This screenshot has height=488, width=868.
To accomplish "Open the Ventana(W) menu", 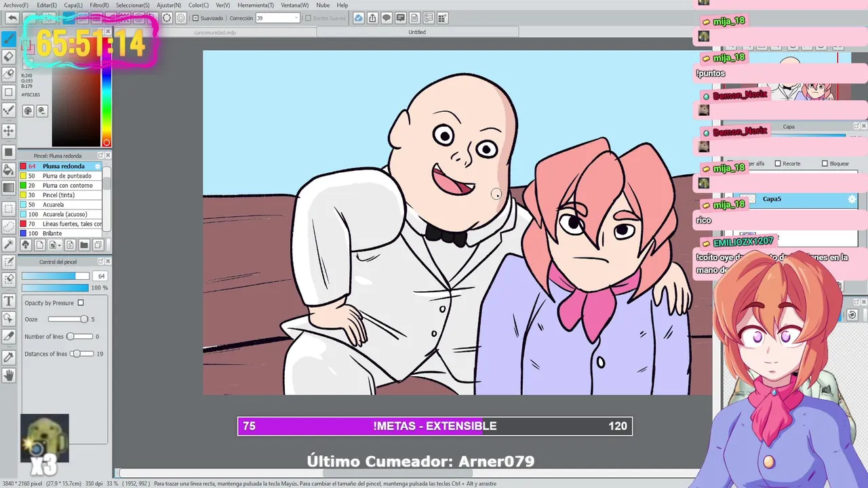I will [295, 5].
